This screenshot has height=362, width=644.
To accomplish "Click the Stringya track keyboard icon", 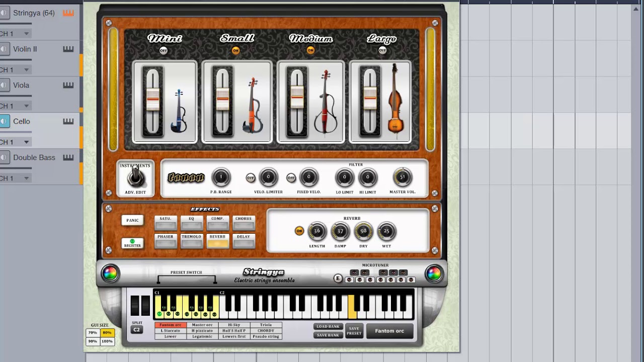I will coord(68,13).
